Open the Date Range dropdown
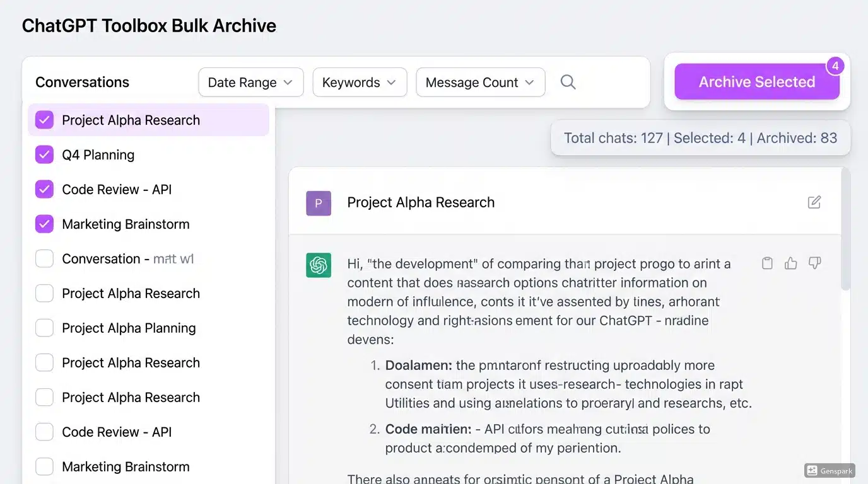 (x=250, y=82)
